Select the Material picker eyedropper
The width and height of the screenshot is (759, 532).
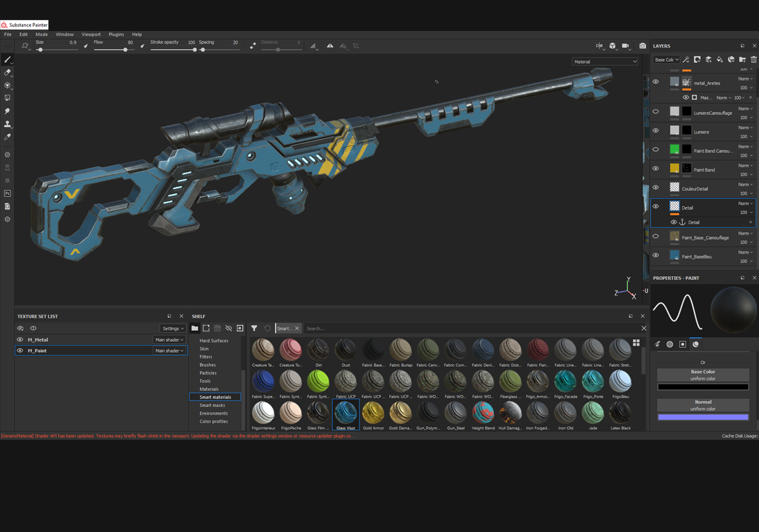pyautogui.click(x=7, y=137)
